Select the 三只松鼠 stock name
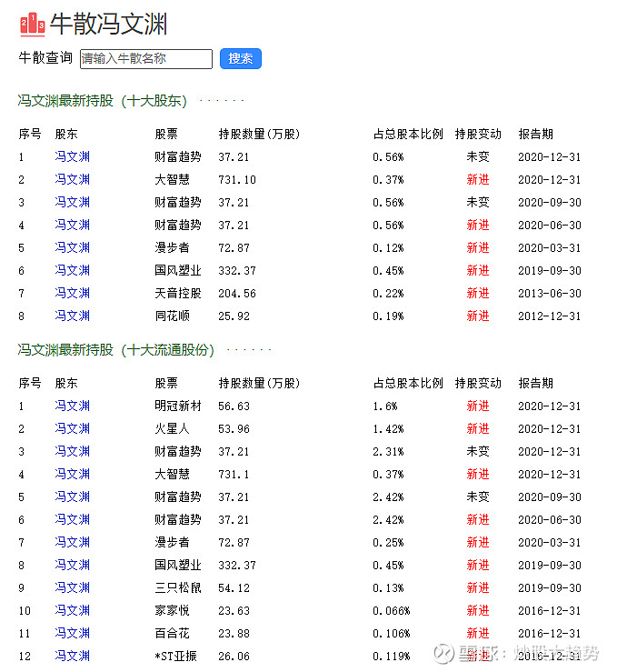This screenshot has height=672, width=617. click(x=178, y=587)
